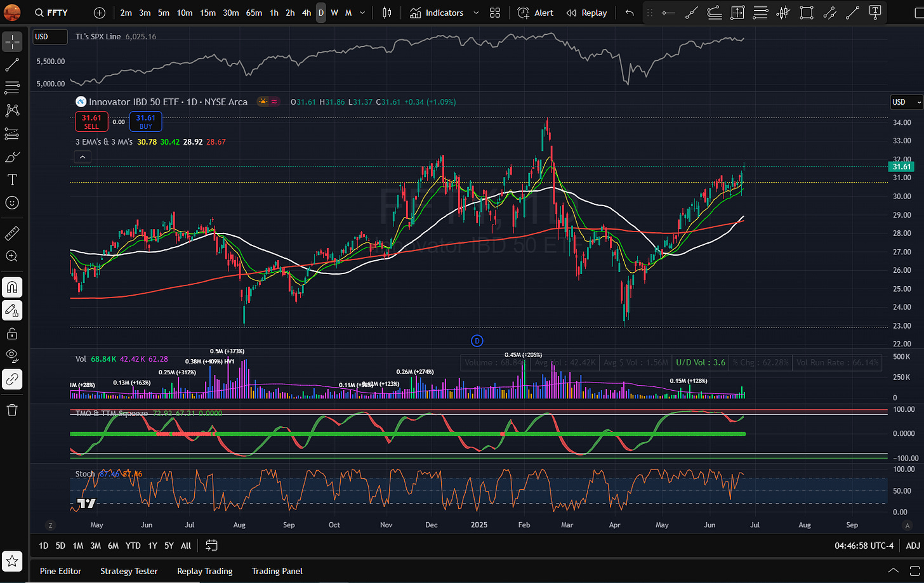Select the daily D interval
This screenshot has width=924, height=583.
point(321,13)
